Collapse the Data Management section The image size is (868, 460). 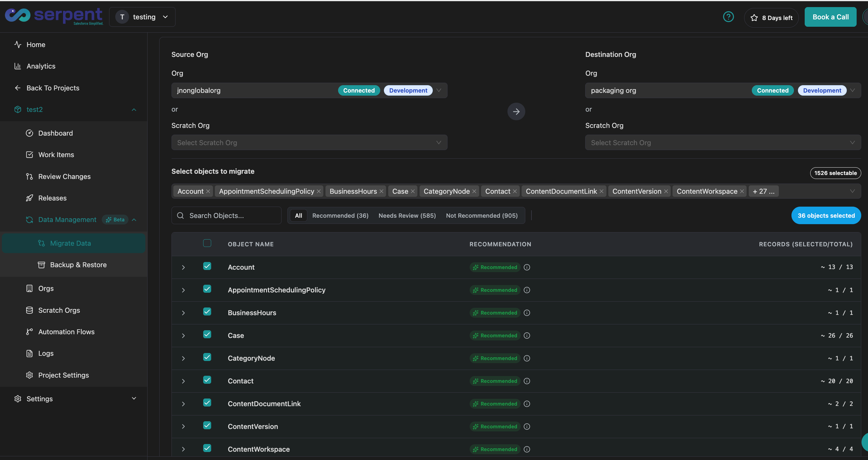[134, 220]
